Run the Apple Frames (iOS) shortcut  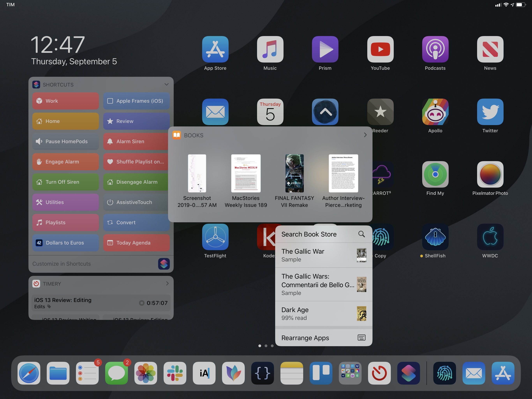point(136,101)
